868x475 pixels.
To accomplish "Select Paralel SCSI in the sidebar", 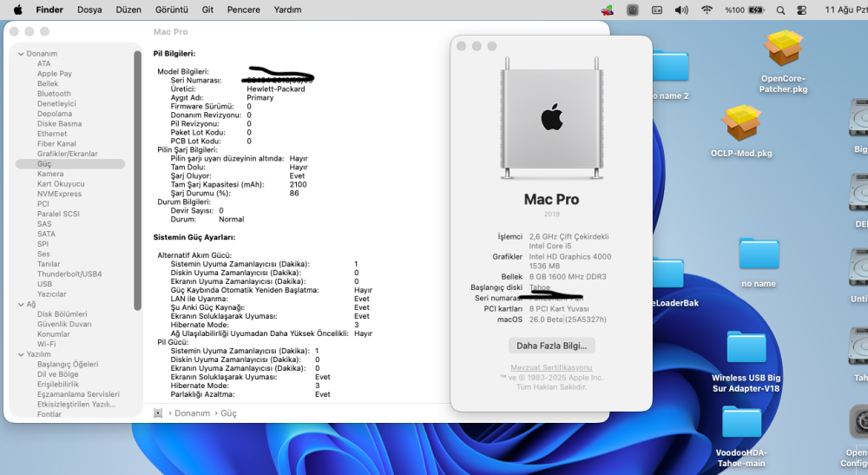I will click(58, 214).
